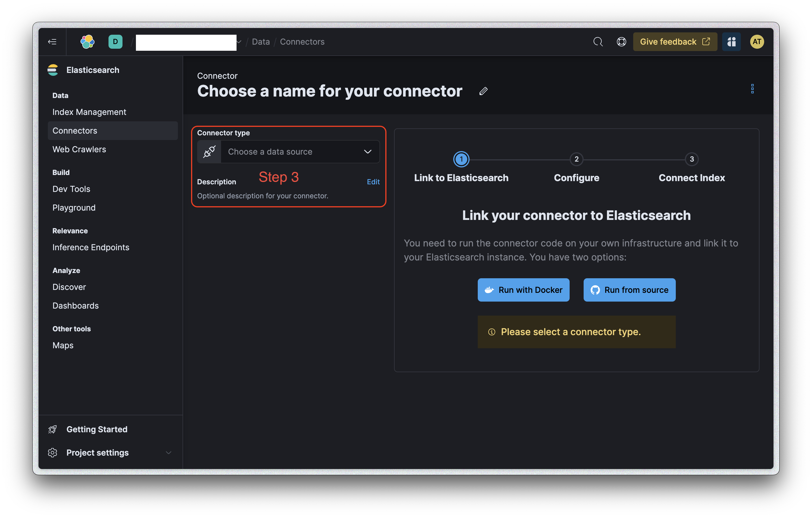
Task: Select step 2 Configure
Action: (x=577, y=159)
